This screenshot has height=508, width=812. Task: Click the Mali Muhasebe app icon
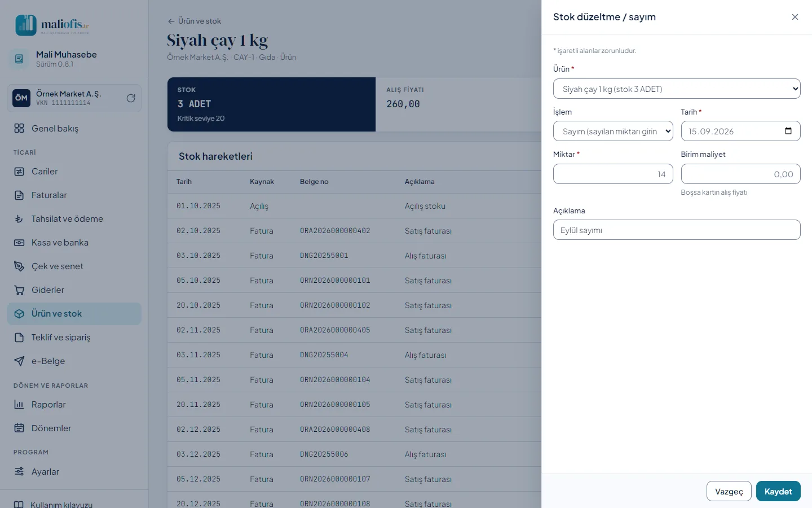pyautogui.click(x=19, y=59)
